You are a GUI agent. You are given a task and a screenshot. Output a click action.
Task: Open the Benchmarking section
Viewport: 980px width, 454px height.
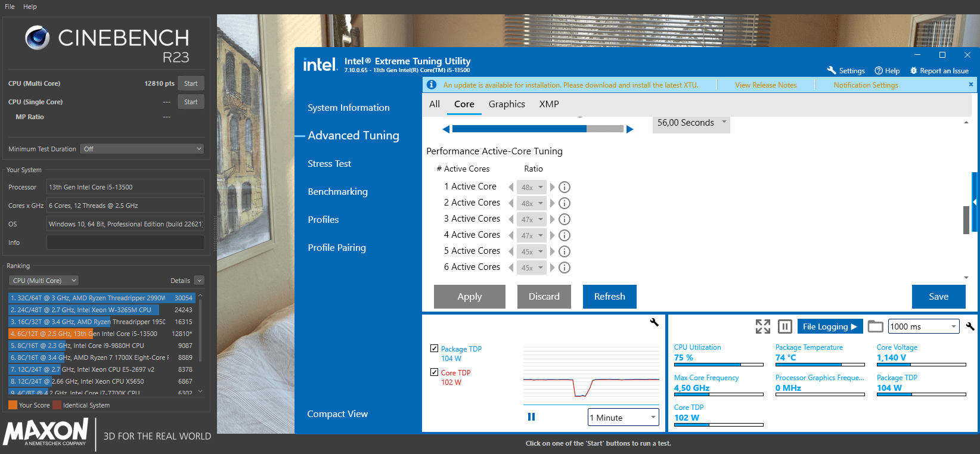338,191
